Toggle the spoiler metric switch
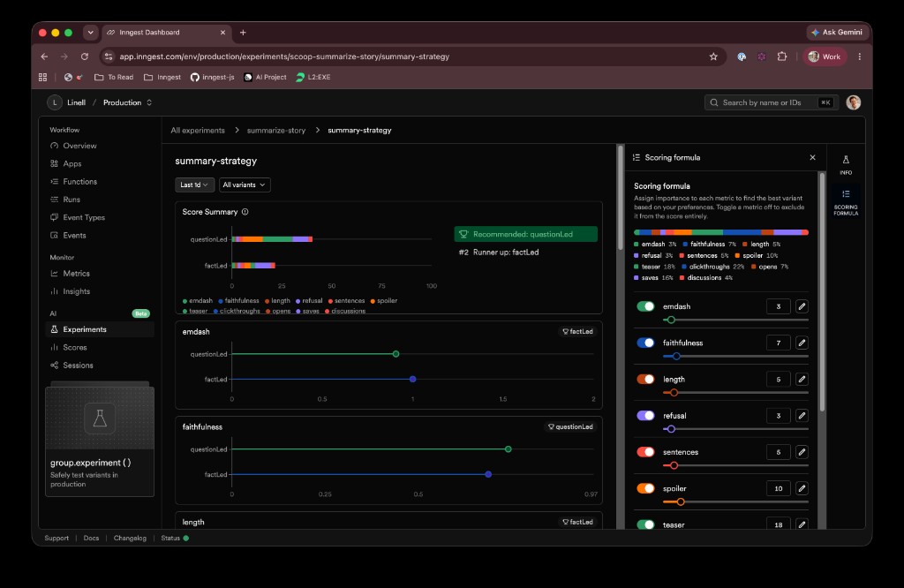Screen dimensions: 904x588 click(x=645, y=488)
